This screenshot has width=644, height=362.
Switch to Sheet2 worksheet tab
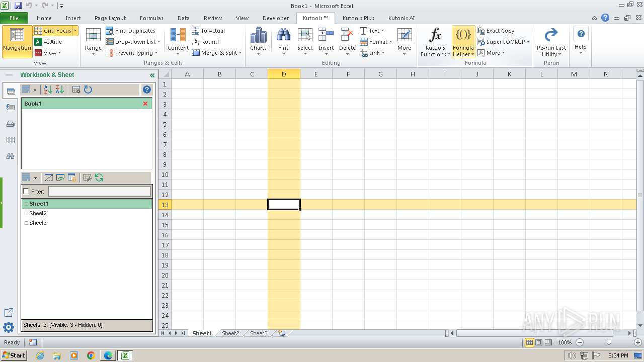coord(230,333)
